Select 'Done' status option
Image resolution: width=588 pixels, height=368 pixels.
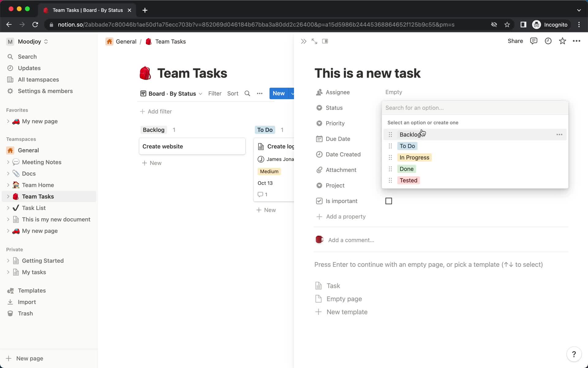[x=406, y=169]
